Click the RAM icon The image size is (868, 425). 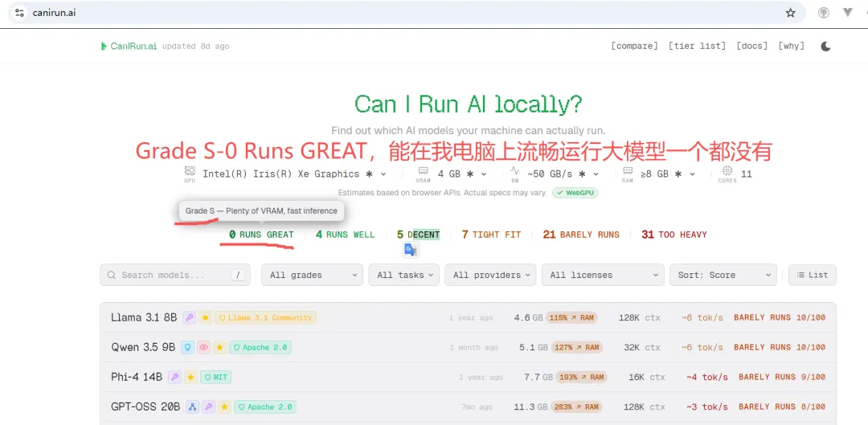point(628,170)
